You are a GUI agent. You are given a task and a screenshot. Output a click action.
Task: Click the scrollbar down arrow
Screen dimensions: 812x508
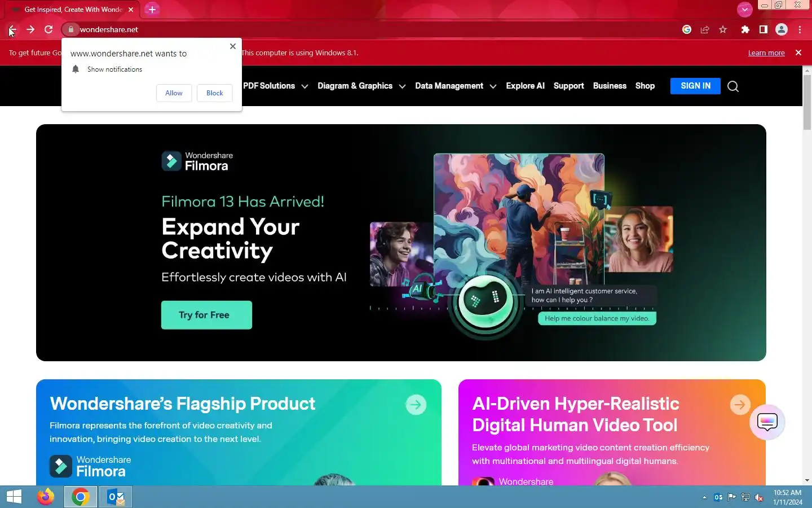point(807,480)
